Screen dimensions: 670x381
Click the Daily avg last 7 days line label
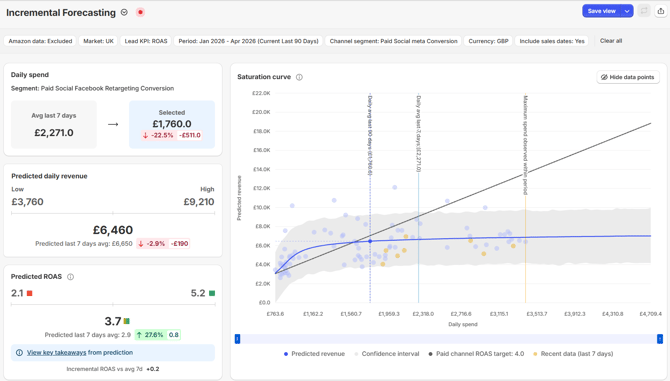[418, 134]
